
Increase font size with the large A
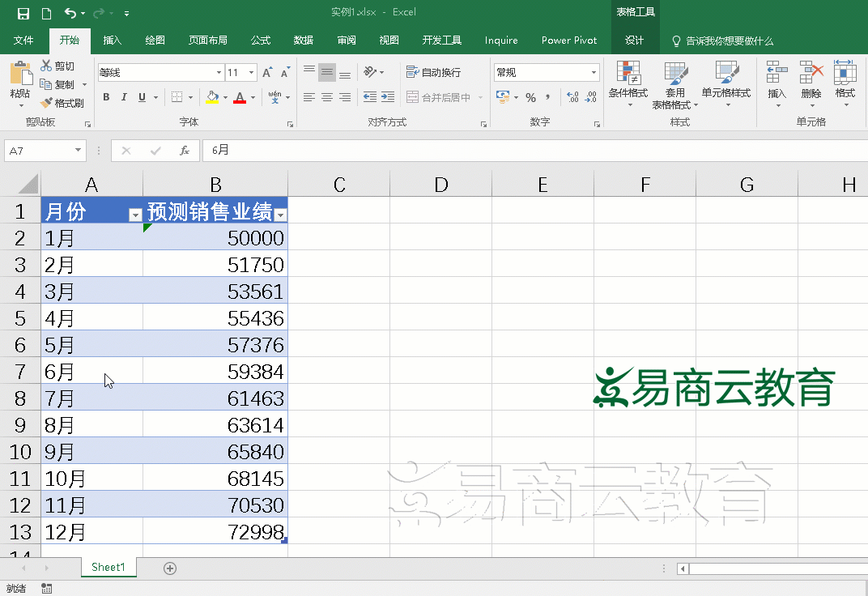(267, 73)
